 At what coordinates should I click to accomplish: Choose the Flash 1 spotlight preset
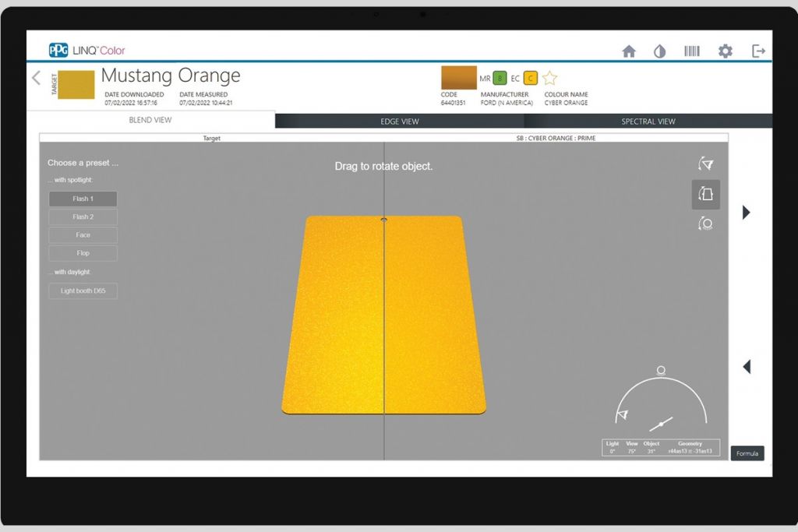tap(83, 199)
